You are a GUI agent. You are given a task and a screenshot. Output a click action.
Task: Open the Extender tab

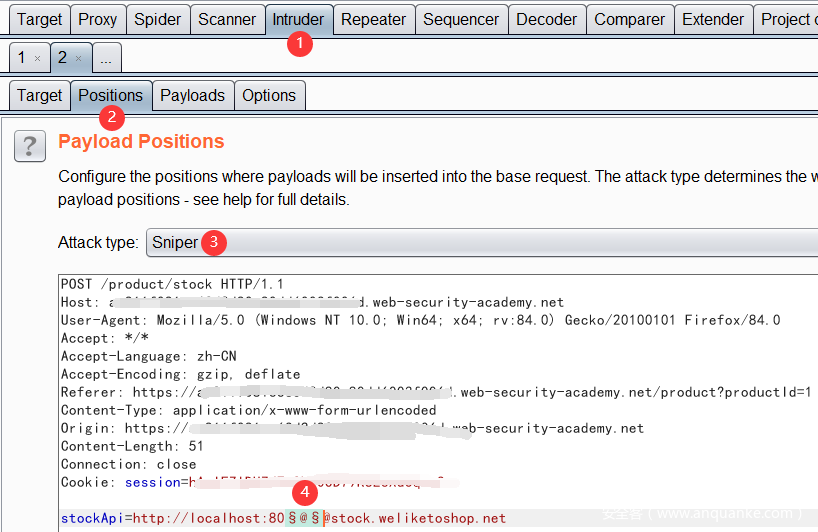[x=713, y=20]
